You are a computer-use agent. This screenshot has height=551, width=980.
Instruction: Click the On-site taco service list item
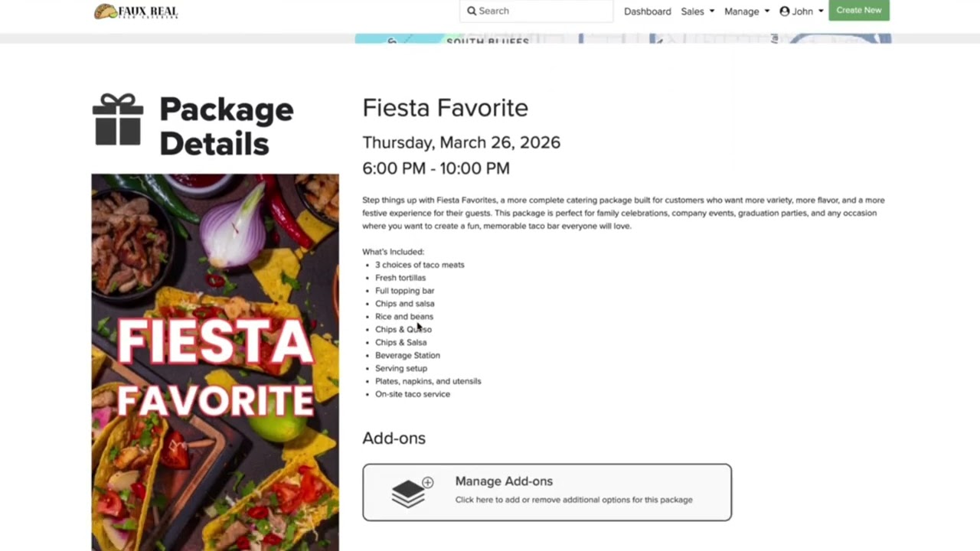tap(413, 394)
